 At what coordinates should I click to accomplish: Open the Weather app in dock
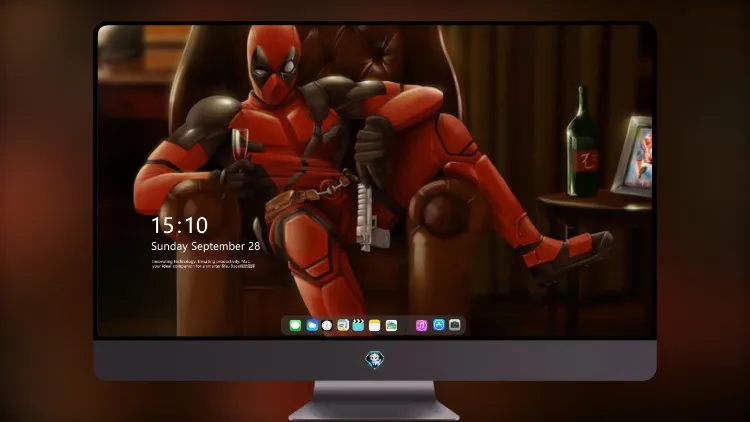[311, 325]
